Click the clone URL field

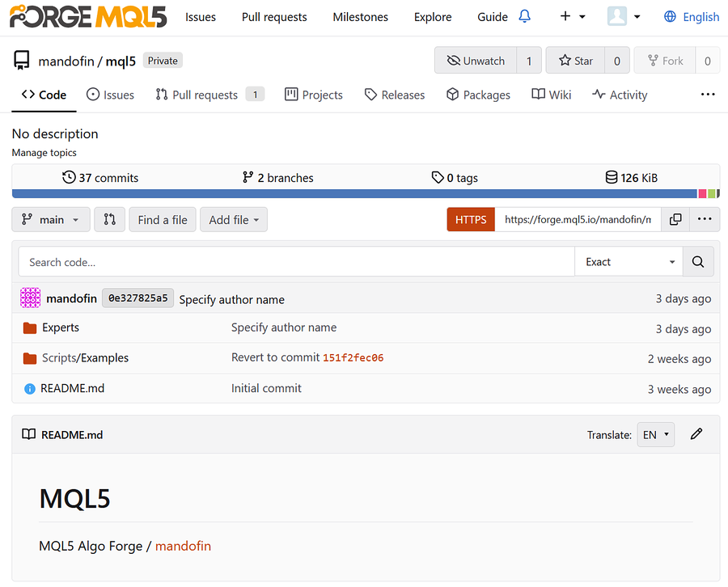click(578, 219)
